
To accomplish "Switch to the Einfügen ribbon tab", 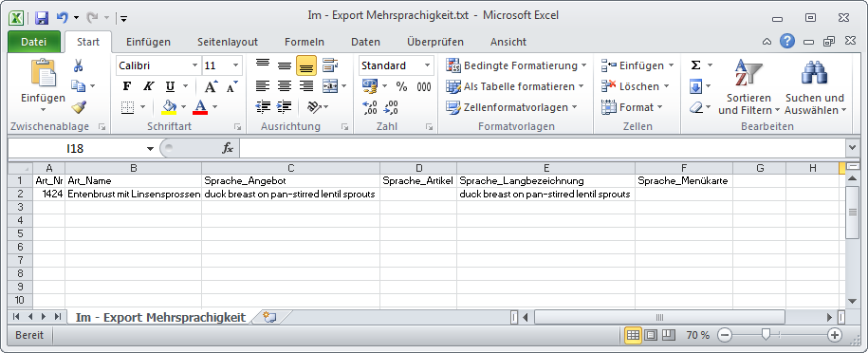I will point(148,42).
